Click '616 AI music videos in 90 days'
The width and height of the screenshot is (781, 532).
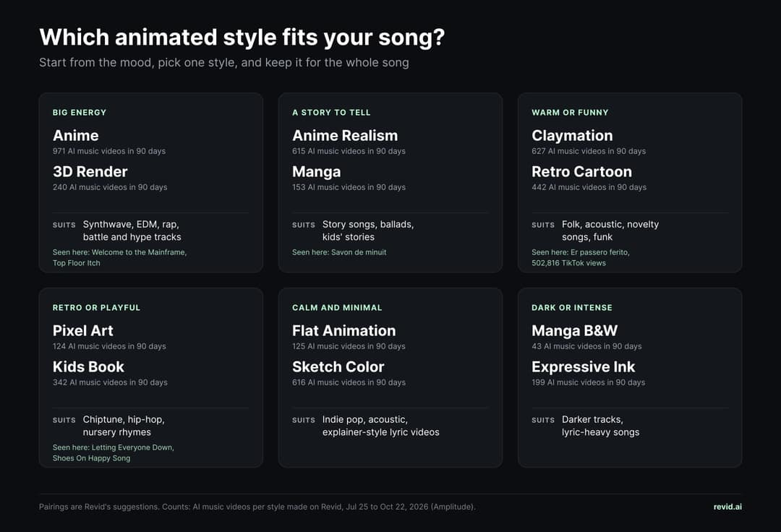click(x=349, y=382)
